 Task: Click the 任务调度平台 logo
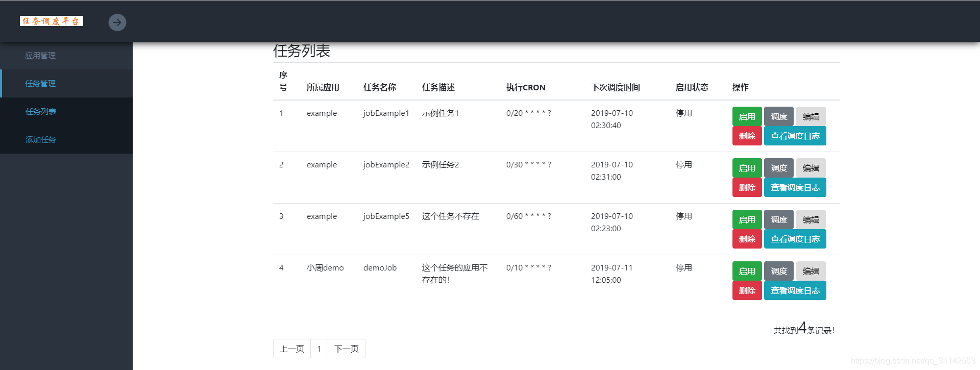coord(52,21)
